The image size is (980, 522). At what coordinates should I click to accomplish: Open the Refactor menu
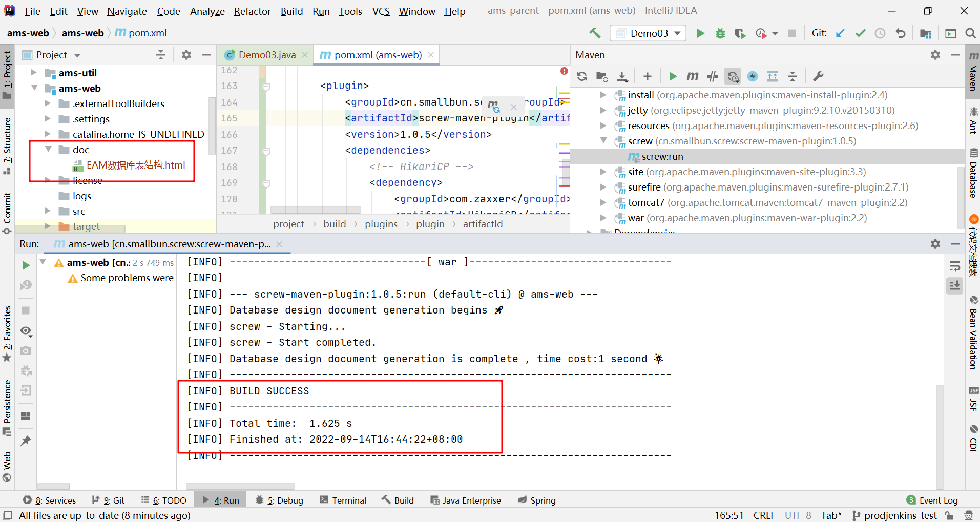tap(252, 11)
